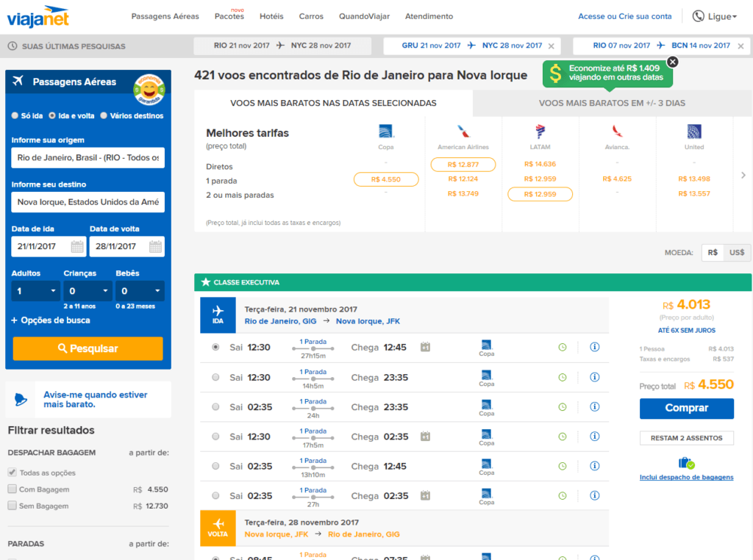Open the QuandoViajar menu item
The height and width of the screenshot is (560, 753).
364,16
